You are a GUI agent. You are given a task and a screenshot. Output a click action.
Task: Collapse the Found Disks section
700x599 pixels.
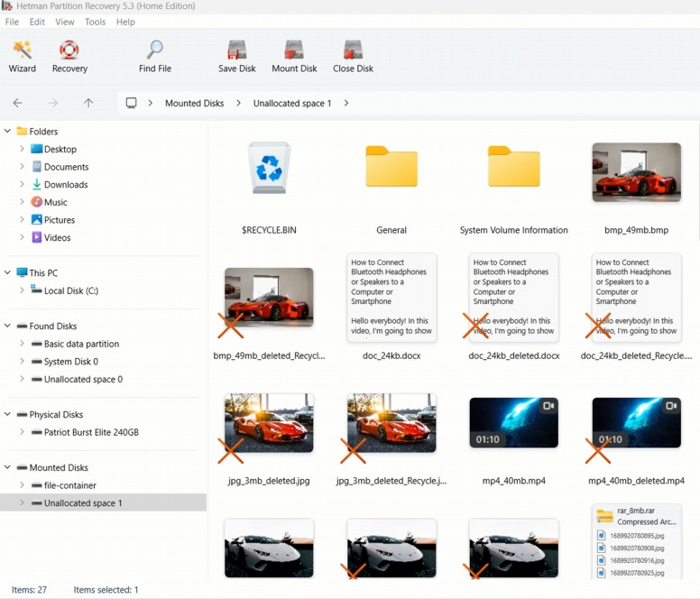point(7,326)
